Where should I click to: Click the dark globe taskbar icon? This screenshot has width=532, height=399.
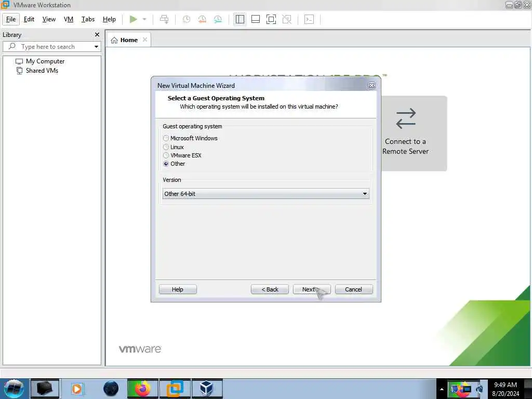tap(111, 389)
